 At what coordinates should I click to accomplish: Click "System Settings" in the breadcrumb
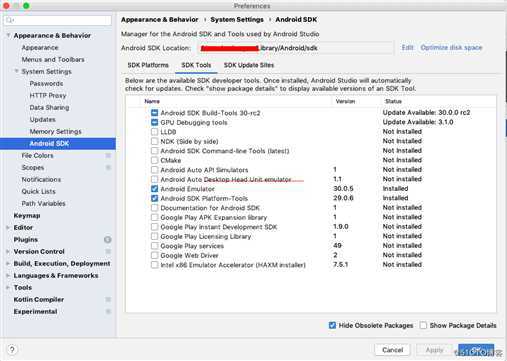click(237, 20)
